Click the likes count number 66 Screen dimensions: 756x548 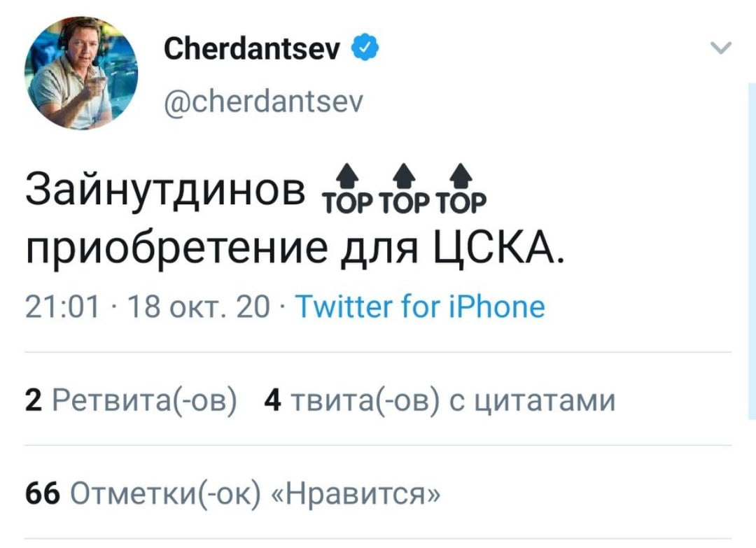(x=42, y=495)
